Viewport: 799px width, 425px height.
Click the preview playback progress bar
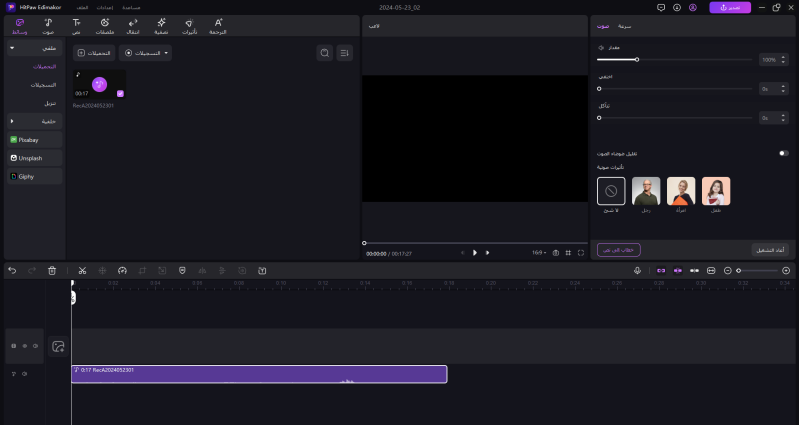[475, 243]
